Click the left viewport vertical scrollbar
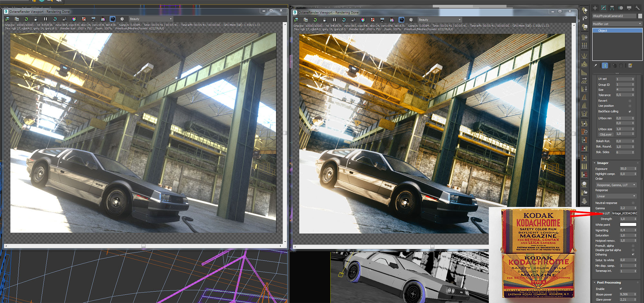Screen dimensions: 644x303 285,132
